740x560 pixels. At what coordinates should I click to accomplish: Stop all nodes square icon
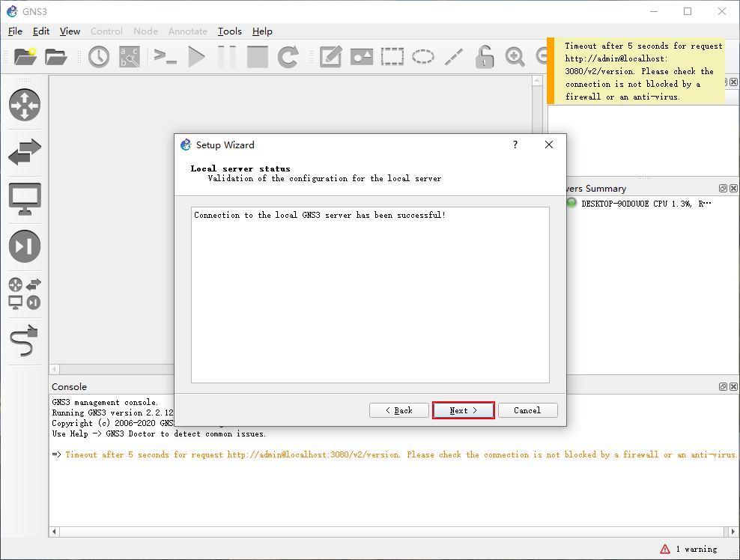click(x=258, y=57)
